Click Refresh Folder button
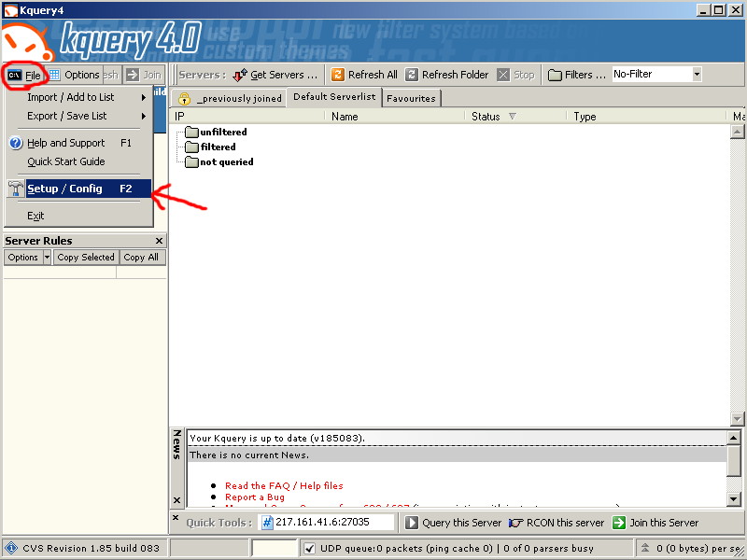 tap(446, 75)
